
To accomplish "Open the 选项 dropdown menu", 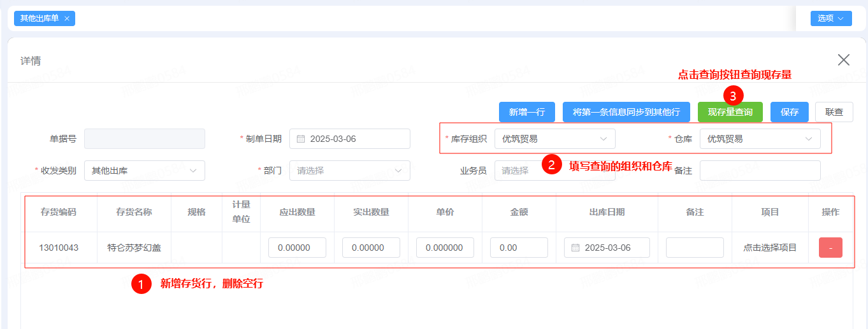I will click(x=830, y=18).
